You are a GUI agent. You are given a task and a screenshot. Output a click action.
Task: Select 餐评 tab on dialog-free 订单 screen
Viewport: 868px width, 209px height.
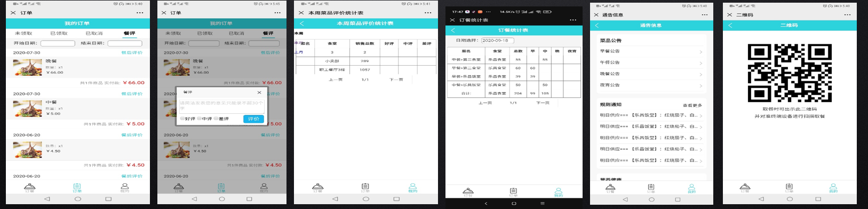tap(129, 33)
